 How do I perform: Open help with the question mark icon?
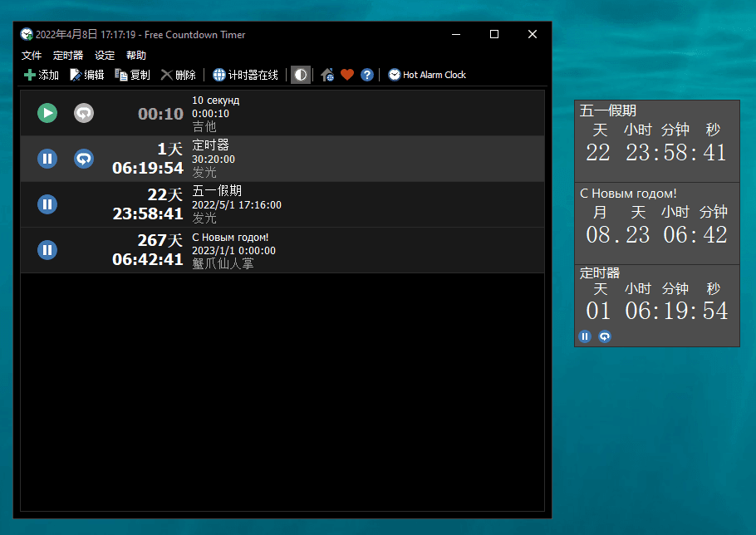coord(367,75)
